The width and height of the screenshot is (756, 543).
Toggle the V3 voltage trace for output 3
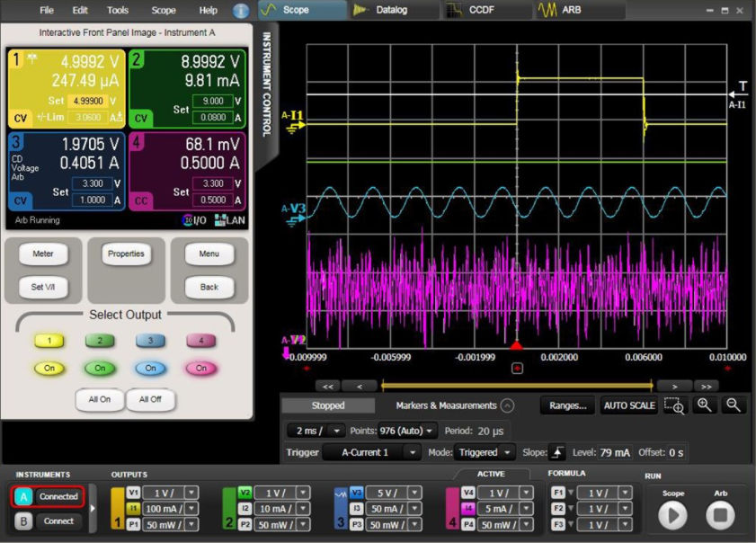pos(357,493)
